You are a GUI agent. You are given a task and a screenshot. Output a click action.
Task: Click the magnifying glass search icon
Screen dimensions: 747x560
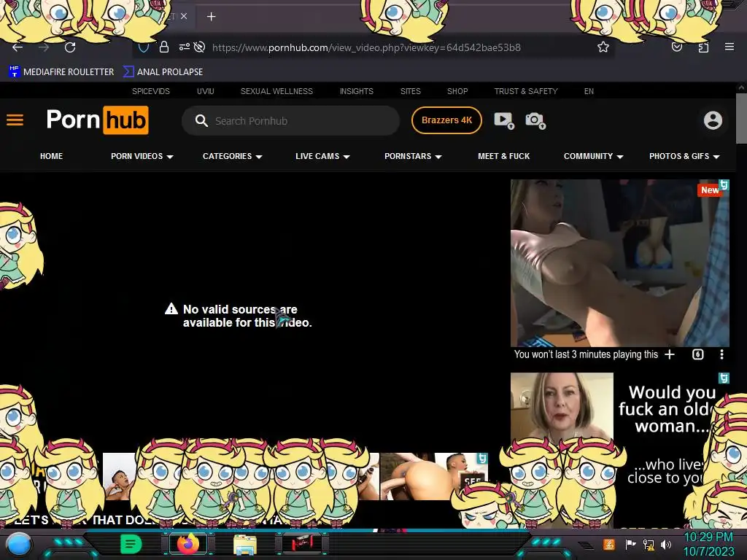pyautogui.click(x=201, y=120)
